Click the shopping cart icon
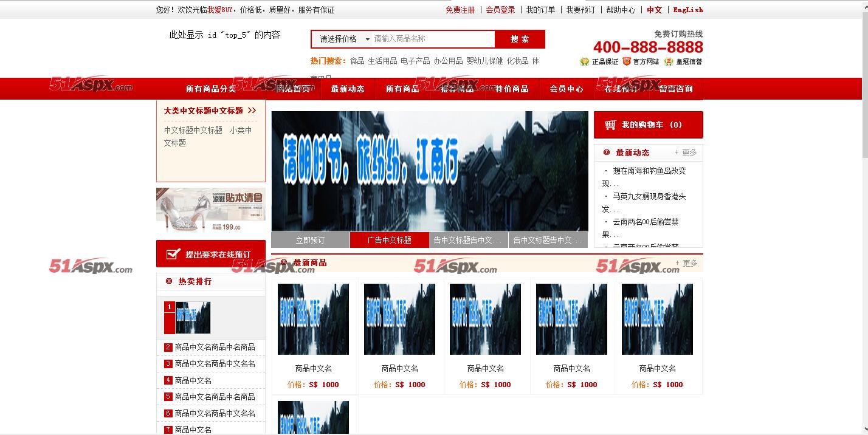This screenshot has width=868, height=435. [610, 125]
